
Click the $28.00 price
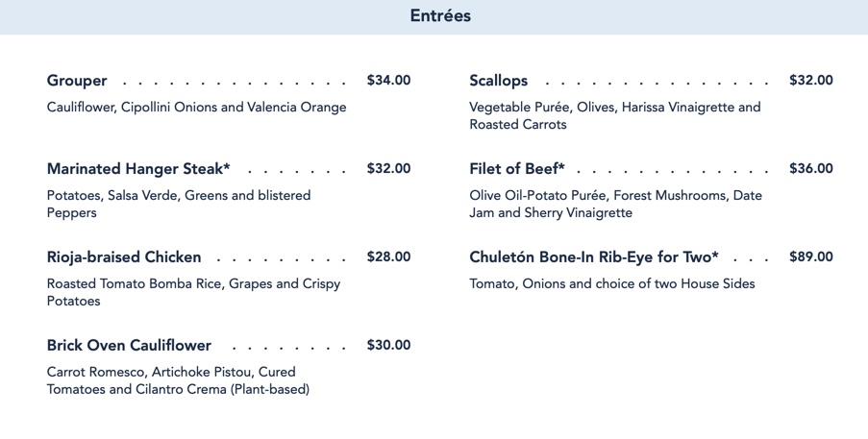point(388,257)
